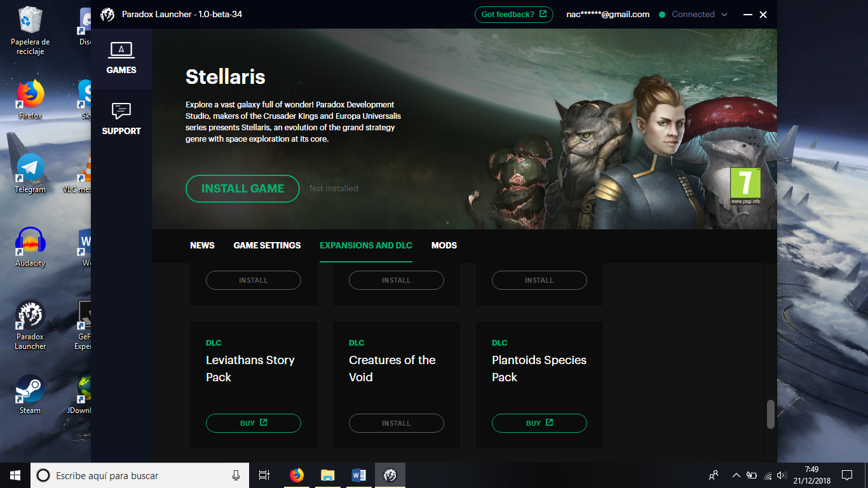Open Paradox Launcher from the desktop
This screenshot has height=488, width=868.
point(29,321)
